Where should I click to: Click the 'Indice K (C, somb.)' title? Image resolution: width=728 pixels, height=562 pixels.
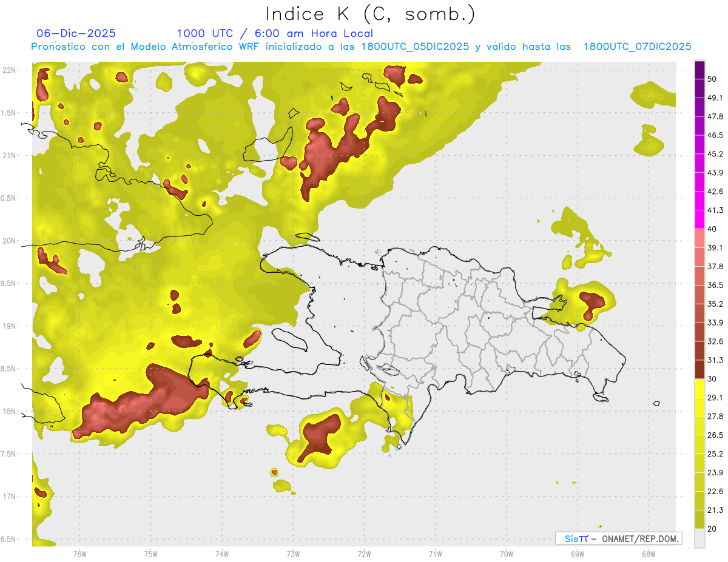(x=370, y=14)
